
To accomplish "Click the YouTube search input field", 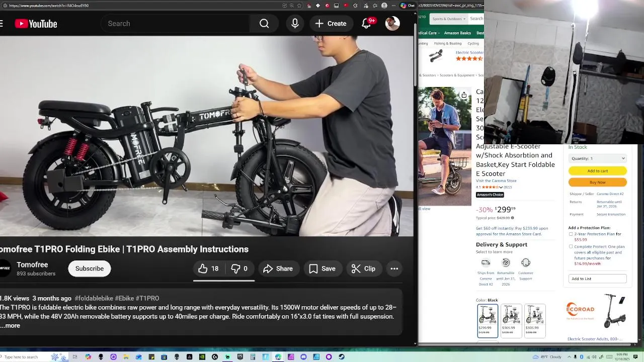I will click(x=176, y=24).
